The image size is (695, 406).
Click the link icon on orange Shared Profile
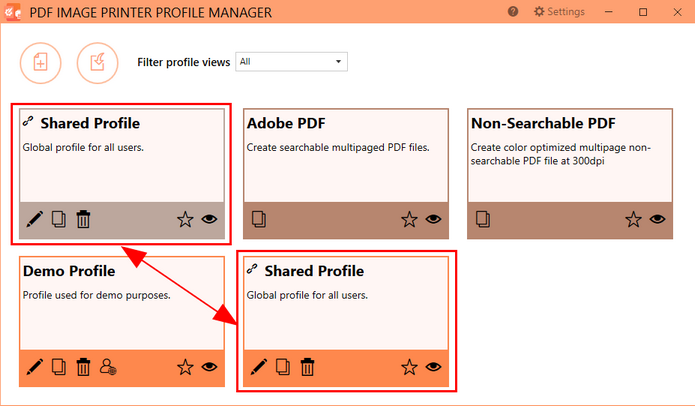252,269
